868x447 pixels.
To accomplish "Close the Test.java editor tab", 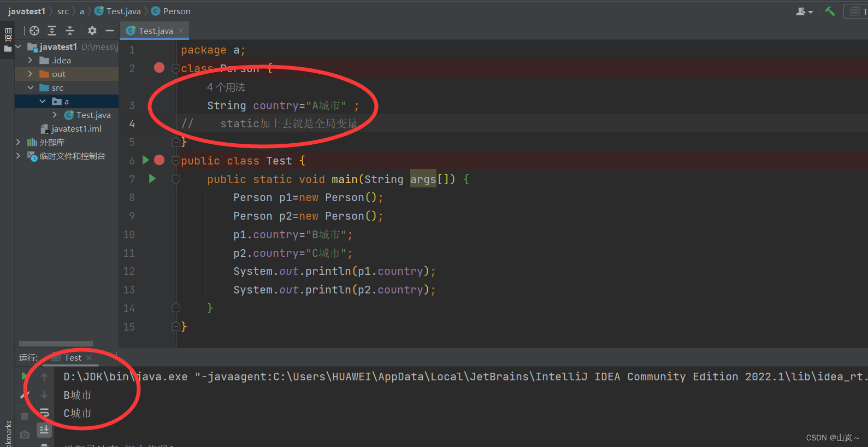I will click(x=181, y=31).
